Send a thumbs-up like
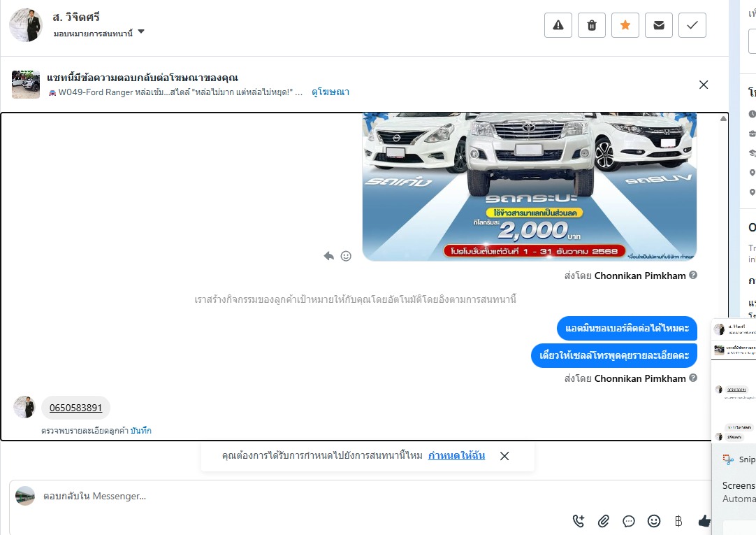This screenshot has height=535, width=756. tap(704, 521)
